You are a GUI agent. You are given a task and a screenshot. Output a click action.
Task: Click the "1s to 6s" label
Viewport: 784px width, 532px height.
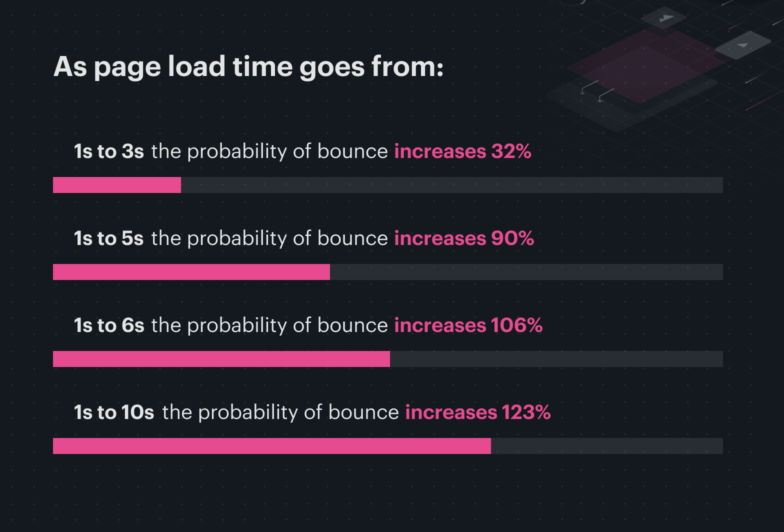click(x=109, y=325)
